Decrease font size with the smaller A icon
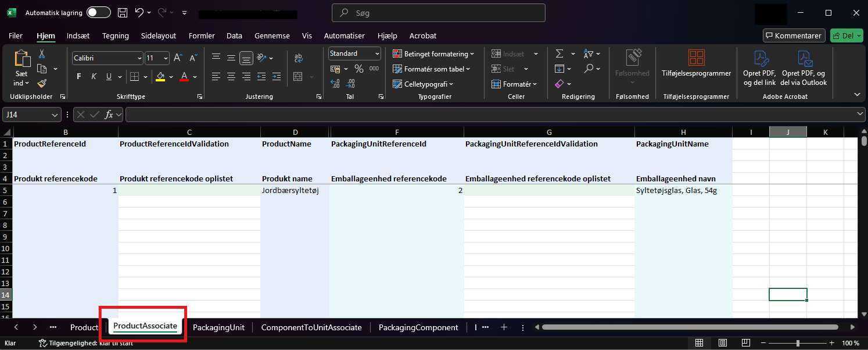The height and width of the screenshot is (350, 868). [193, 58]
